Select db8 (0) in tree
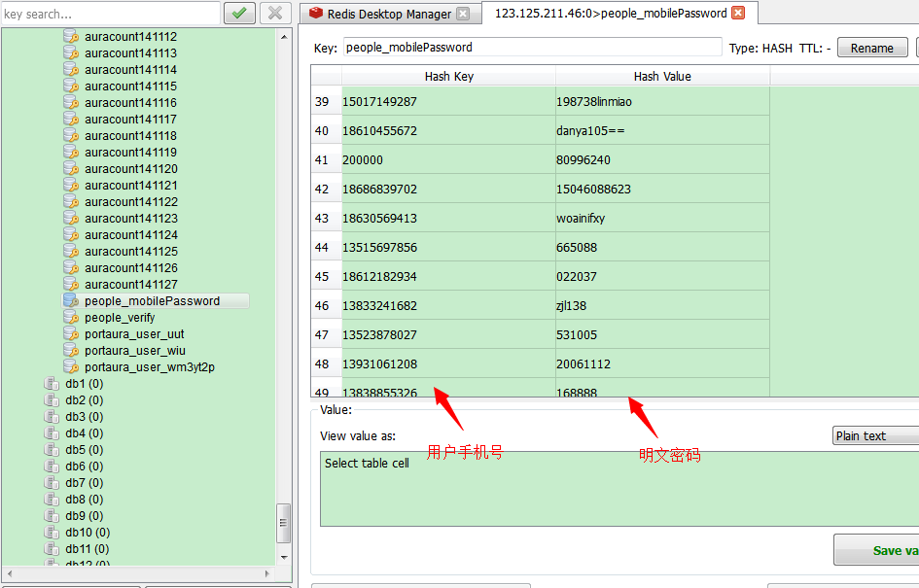 [85, 499]
